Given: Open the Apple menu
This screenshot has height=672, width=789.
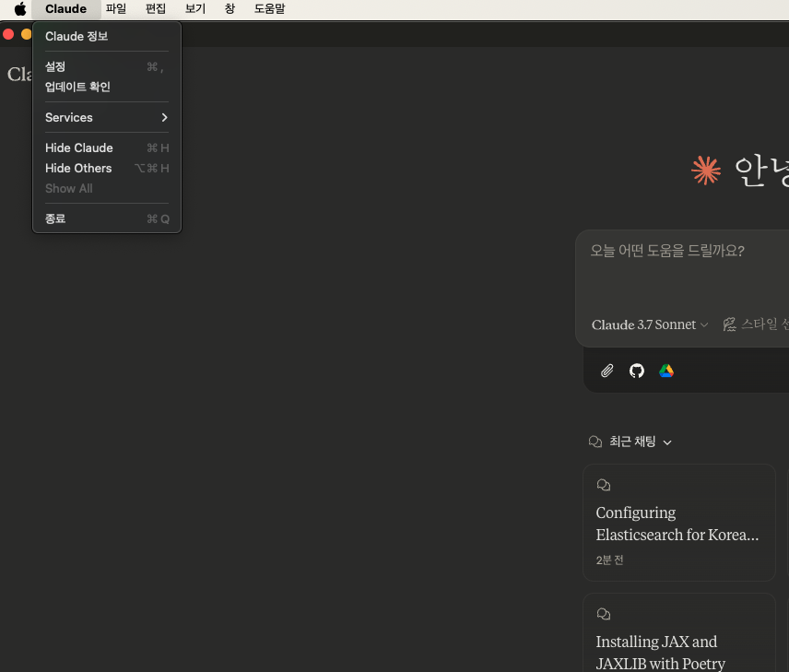Looking at the screenshot, I should click(20, 9).
